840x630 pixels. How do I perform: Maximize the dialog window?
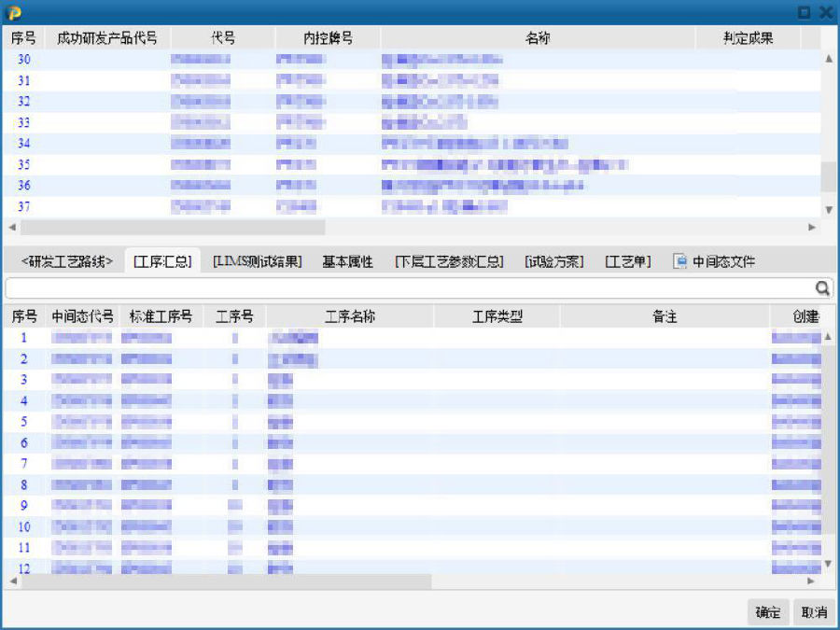[804, 12]
